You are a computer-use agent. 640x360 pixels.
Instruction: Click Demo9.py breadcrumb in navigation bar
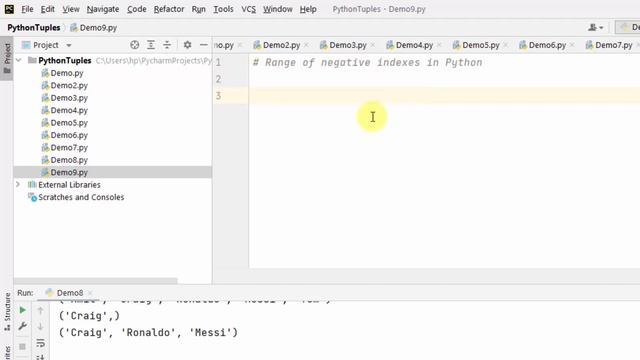pos(93,27)
